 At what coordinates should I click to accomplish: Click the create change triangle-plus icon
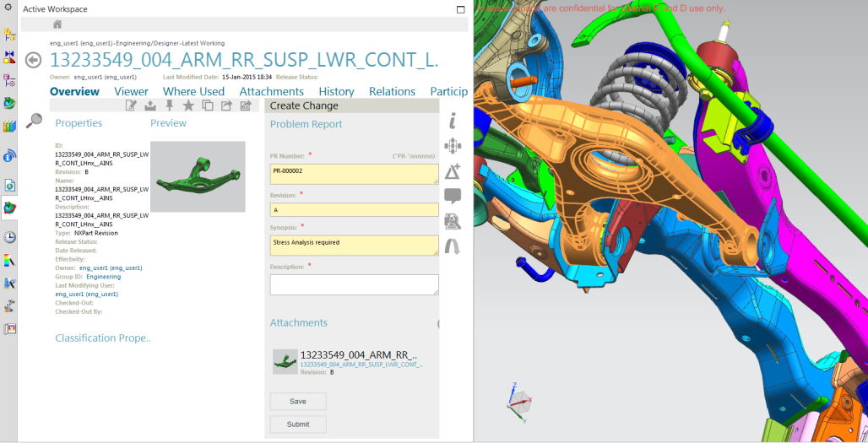pos(453,171)
